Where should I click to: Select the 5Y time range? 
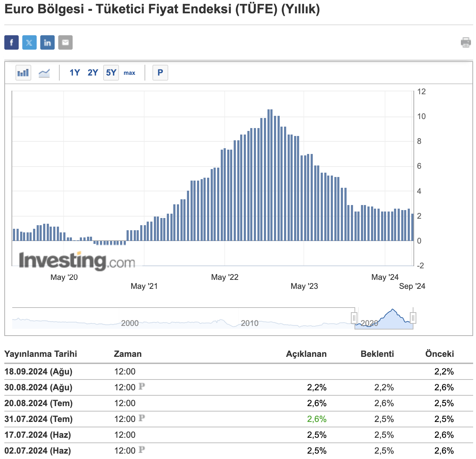pyautogui.click(x=111, y=73)
